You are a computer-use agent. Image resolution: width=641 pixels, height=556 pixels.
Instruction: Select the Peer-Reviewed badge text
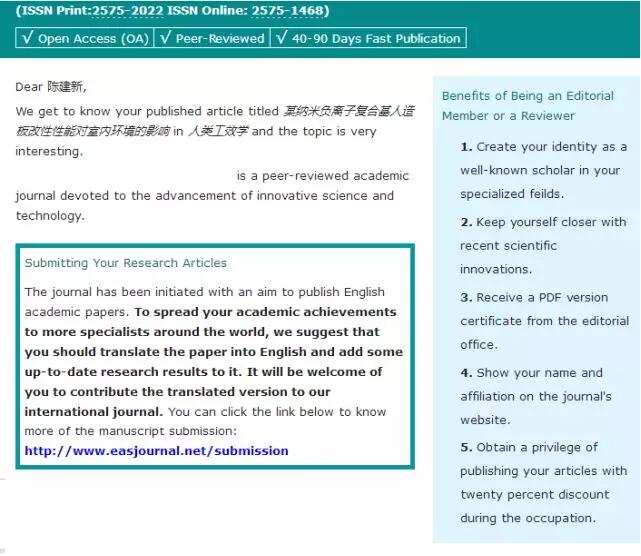[220, 39]
